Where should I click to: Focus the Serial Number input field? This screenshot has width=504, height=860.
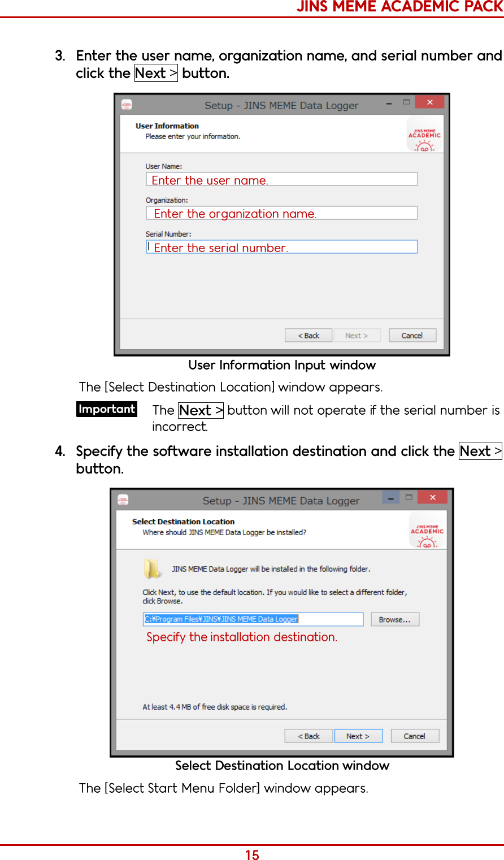tap(281, 247)
